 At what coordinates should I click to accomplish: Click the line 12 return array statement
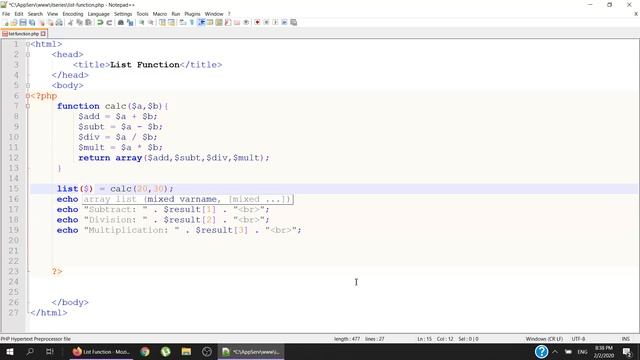click(x=174, y=158)
